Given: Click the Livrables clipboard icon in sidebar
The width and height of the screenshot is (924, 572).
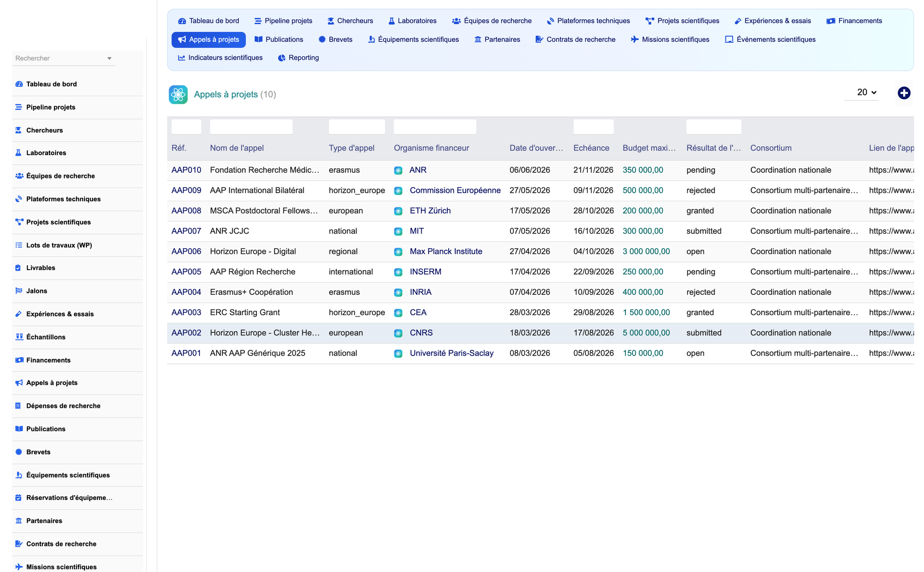Looking at the screenshot, I should tap(19, 268).
